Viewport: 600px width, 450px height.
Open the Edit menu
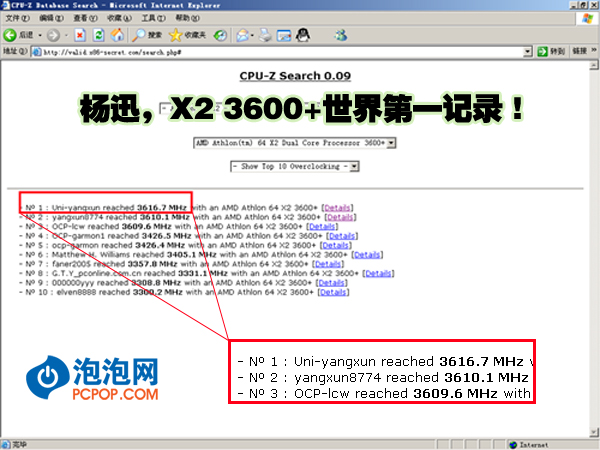coord(51,18)
